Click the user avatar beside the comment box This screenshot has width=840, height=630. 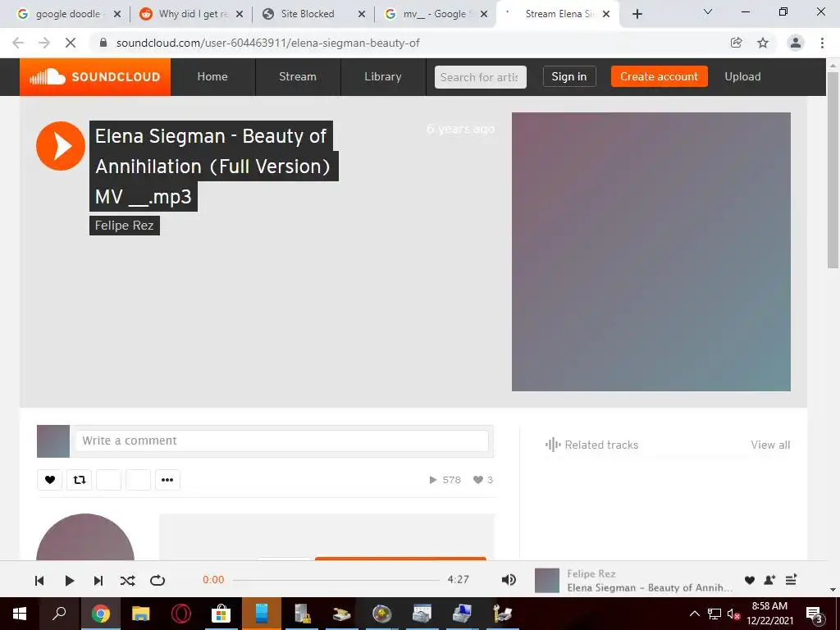tap(53, 441)
